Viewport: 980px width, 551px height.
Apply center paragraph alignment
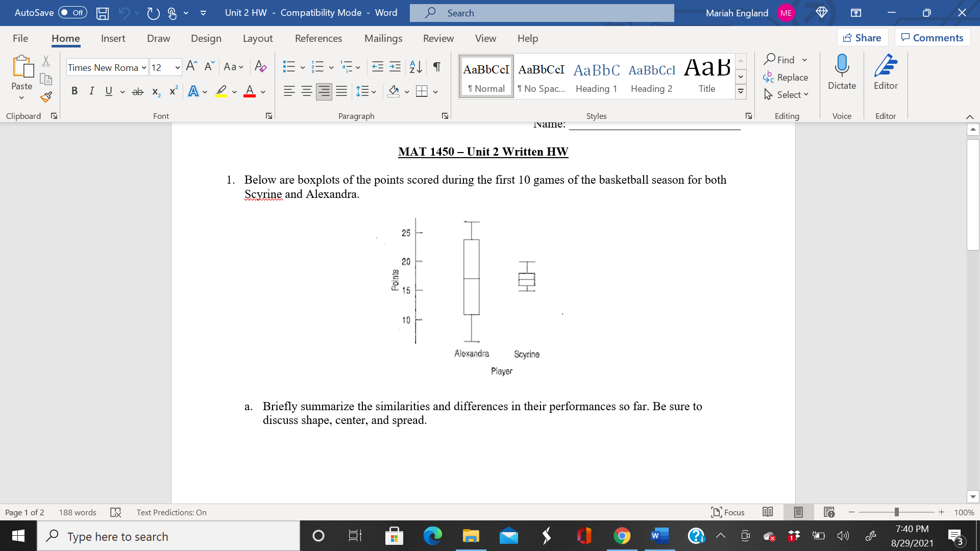pyautogui.click(x=306, y=91)
